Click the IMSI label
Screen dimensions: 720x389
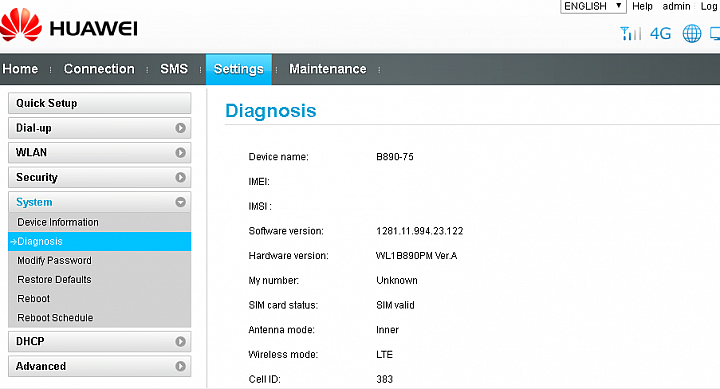(x=260, y=207)
